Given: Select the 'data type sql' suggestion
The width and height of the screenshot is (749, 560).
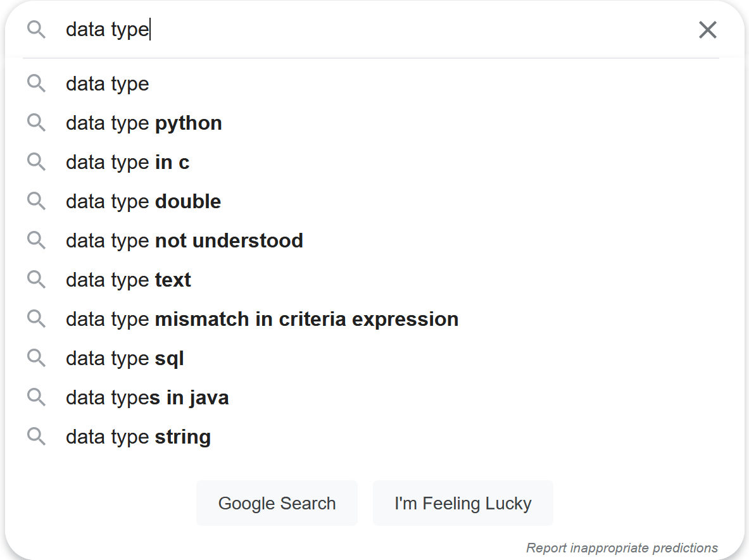Looking at the screenshot, I should [125, 359].
